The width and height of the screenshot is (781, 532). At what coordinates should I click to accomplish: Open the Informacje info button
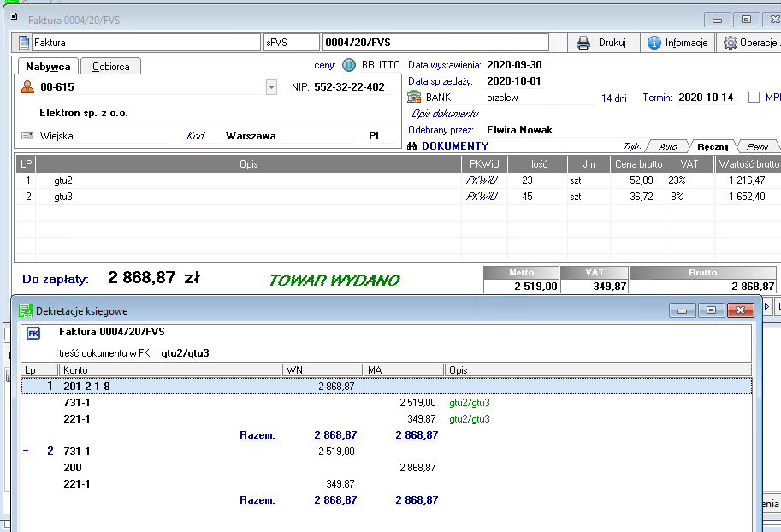(654, 43)
